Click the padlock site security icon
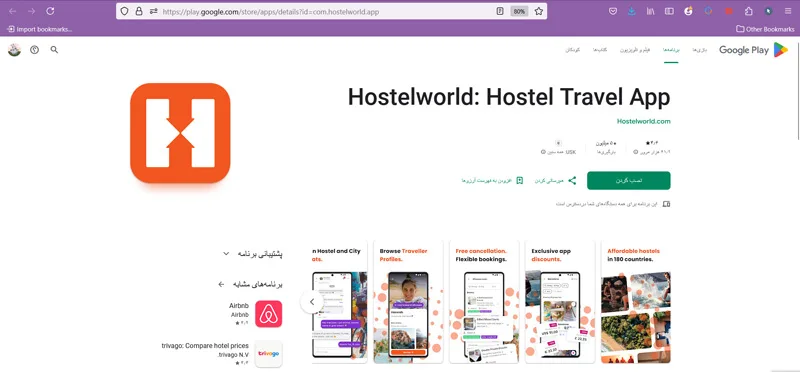Screen dimensions: 800x372 139,11
